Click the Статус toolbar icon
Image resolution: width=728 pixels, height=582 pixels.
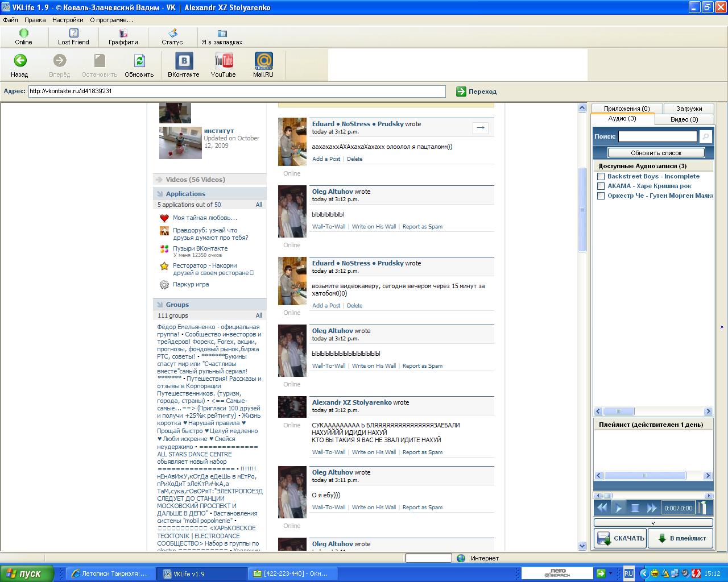(x=172, y=33)
